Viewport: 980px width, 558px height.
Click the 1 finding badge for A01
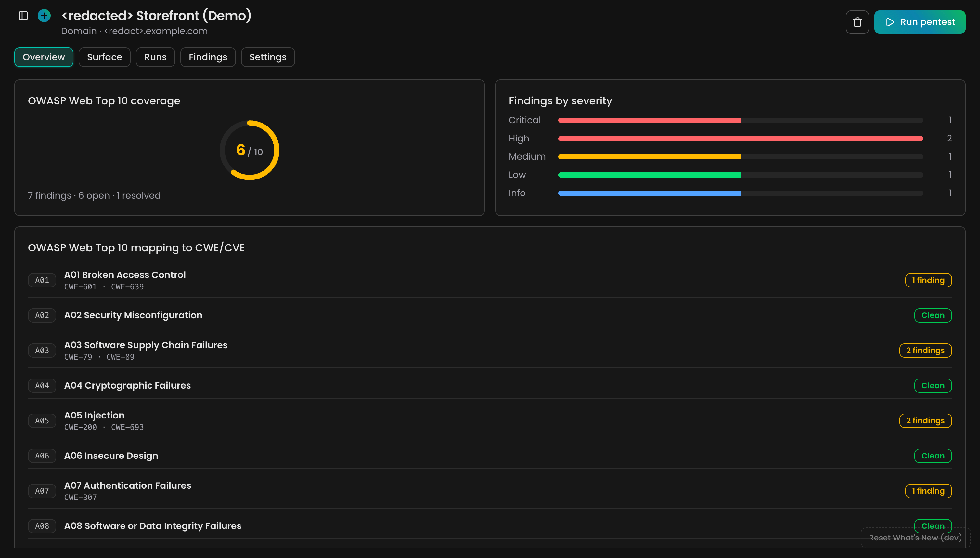click(x=928, y=280)
